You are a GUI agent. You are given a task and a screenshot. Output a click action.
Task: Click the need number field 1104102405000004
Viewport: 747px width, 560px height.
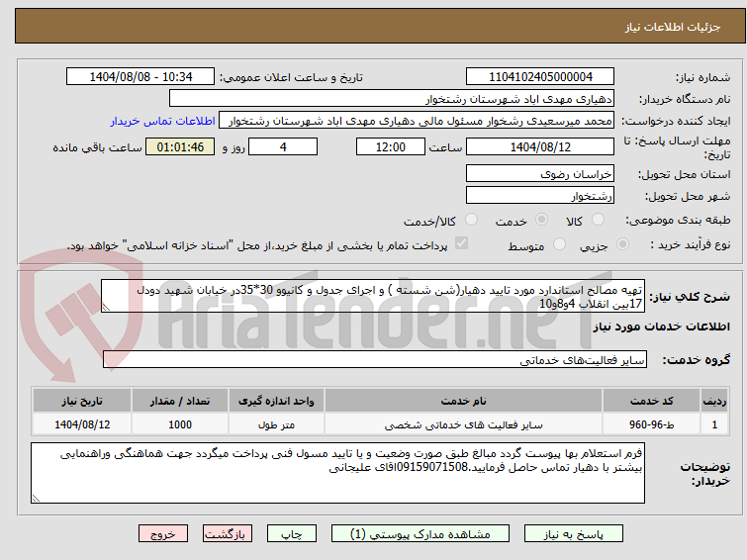540,77
